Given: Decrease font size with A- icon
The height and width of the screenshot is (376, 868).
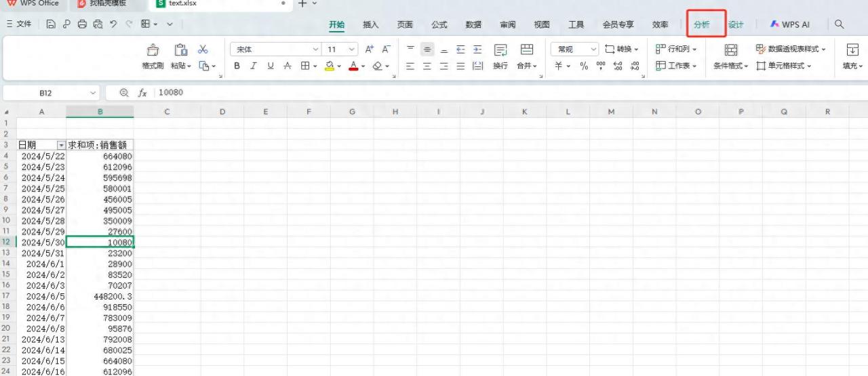Looking at the screenshot, I should 386,49.
